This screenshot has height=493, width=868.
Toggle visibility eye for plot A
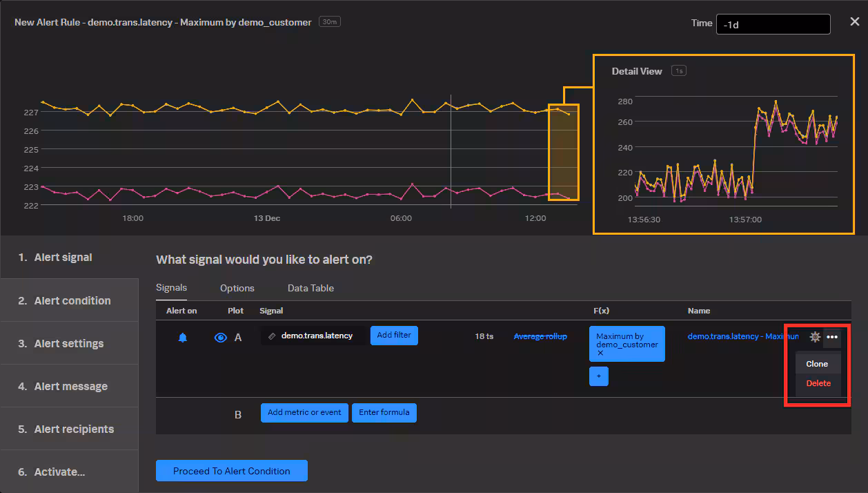[221, 338]
